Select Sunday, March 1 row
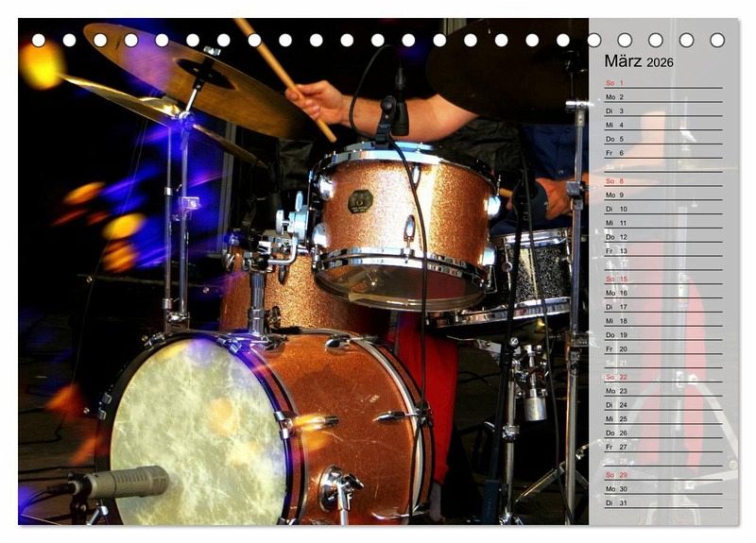The height and width of the screenshot is (543, 756). pyautogui.click(x=661, y=83)
